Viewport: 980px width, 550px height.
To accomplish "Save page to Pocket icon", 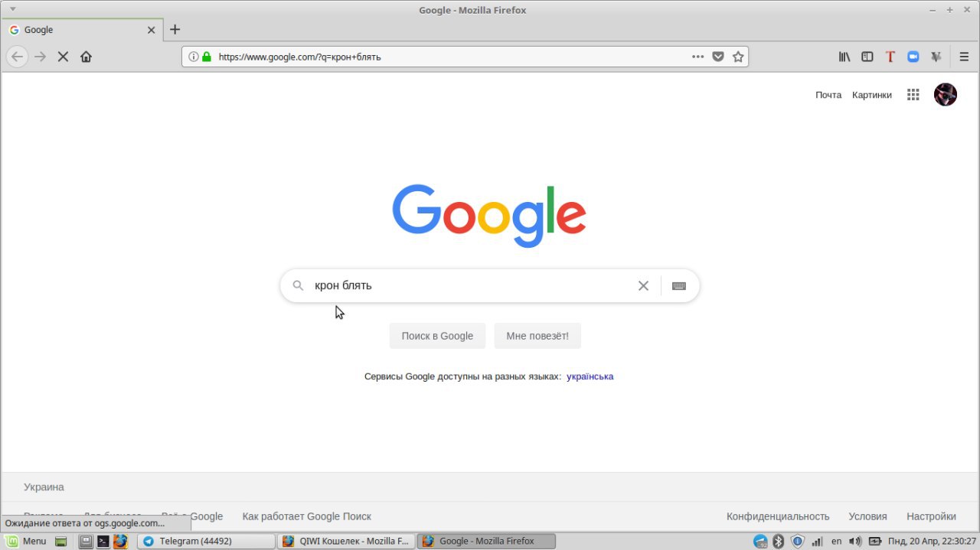I will click(718, 57).
